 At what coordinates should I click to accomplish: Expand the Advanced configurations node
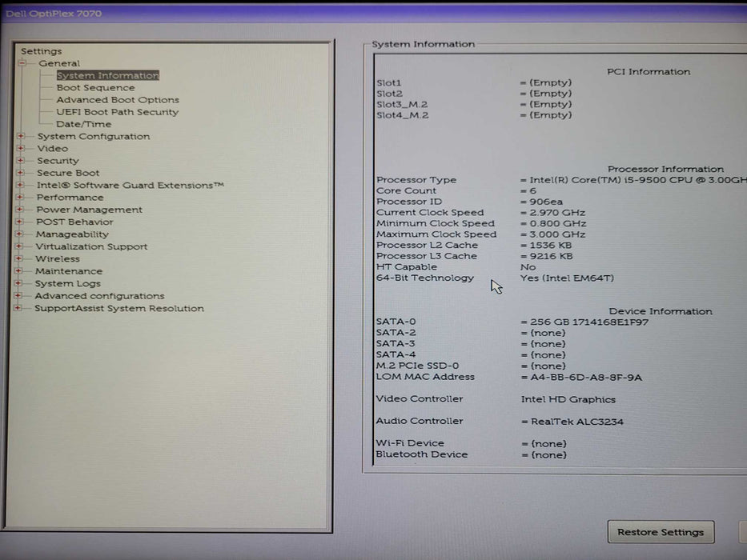coord(18,296)
